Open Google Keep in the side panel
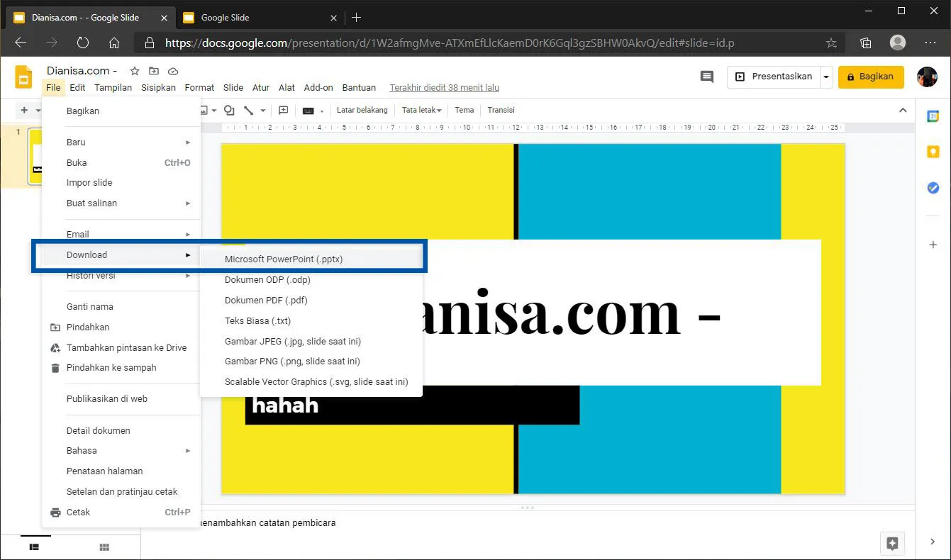Image resolution: width=951 pixels, height=560 pixels. pos(933,152)
